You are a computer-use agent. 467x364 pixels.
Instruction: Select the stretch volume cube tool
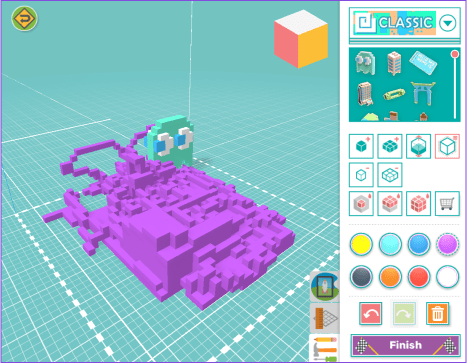[418, 146]
